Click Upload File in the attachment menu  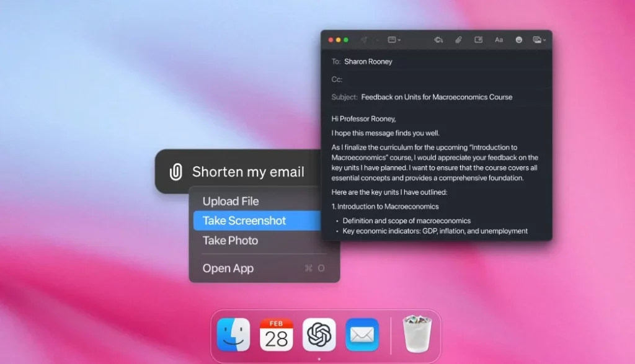(231, 201)
